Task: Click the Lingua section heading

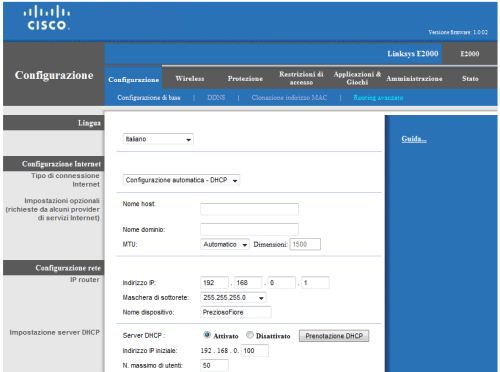Action: (89, 123)
